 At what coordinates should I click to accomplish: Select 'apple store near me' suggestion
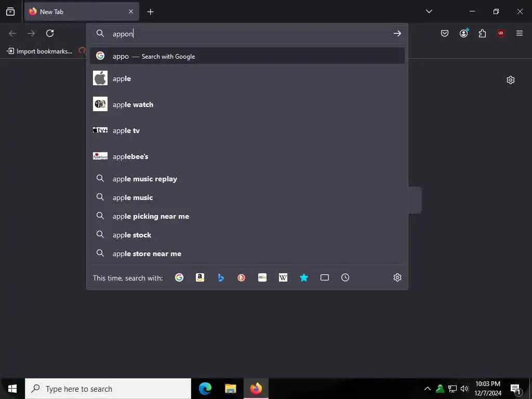247,253
